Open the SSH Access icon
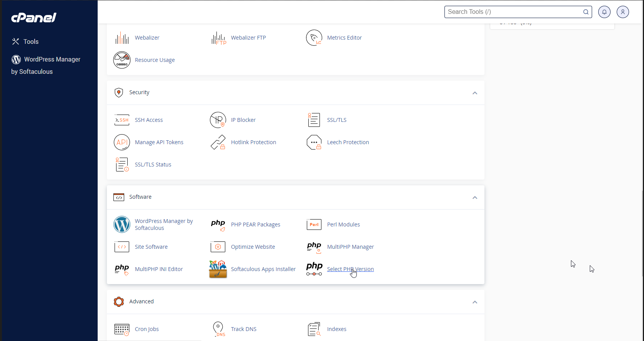Screen dimensions: 644x341 [122, 120]
